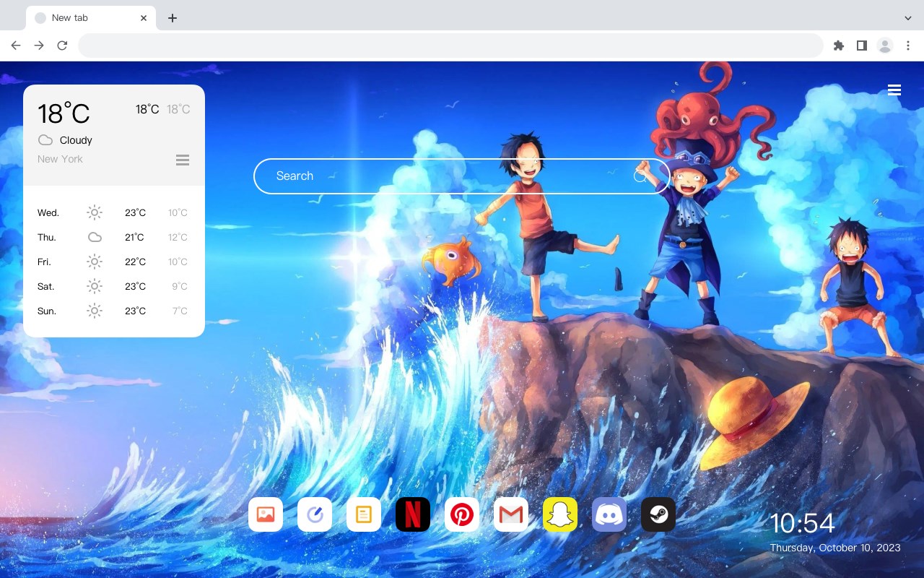This screenshot has height=578, width=924.
Task: Open the weather widget menu icon
Action: pyautogui.click(x=183, y=160)
